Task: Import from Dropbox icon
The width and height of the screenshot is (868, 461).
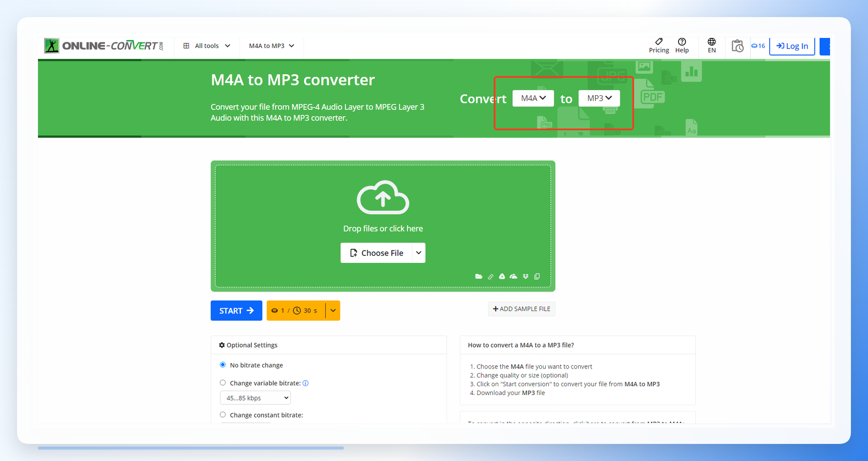Action: [x=526, y=277]
